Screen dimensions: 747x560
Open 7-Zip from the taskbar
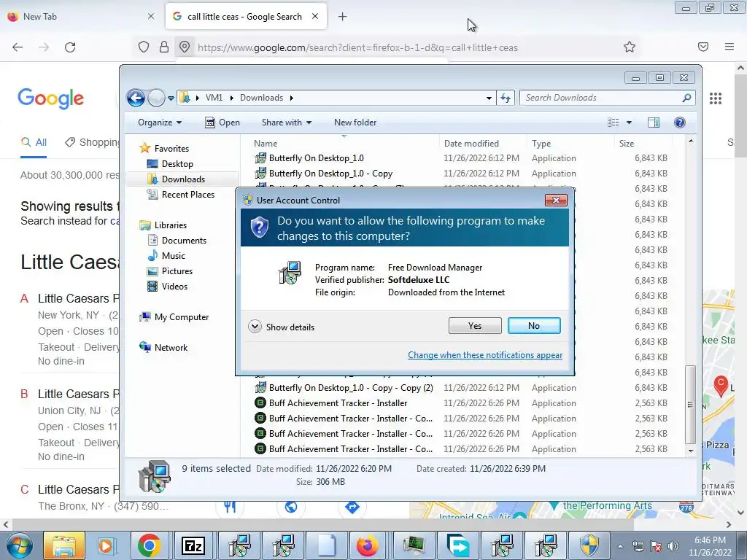pos(193,545)
